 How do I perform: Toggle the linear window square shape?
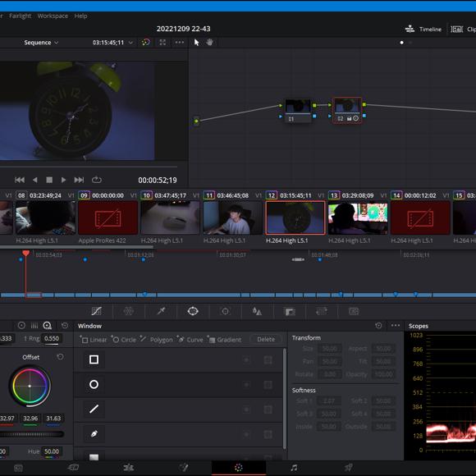(94, 359)
